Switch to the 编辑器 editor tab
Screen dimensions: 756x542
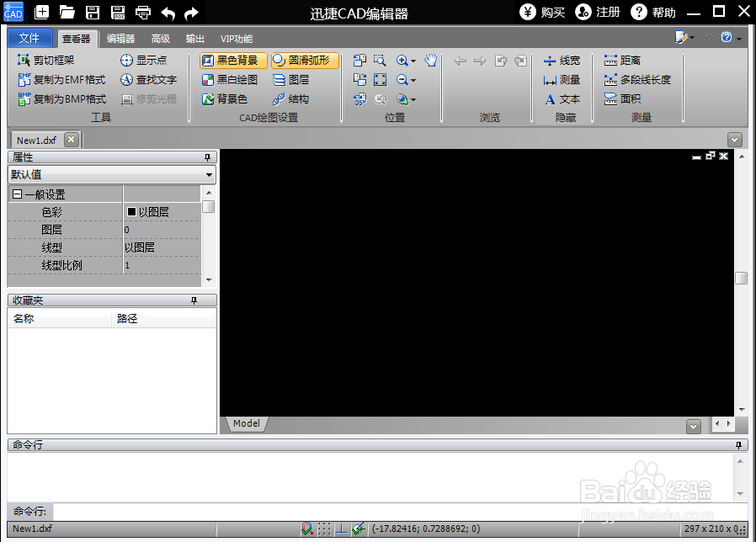pyautogui.click(x=120, y=39)
